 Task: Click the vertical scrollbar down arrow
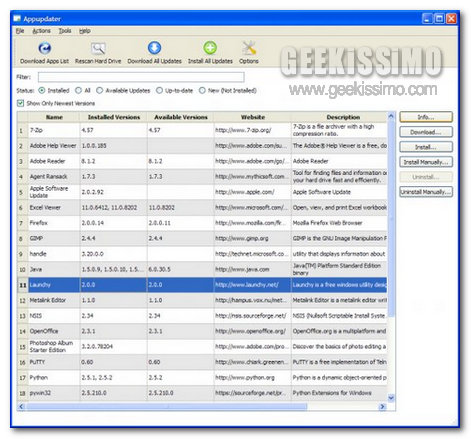tap(391, 398)
